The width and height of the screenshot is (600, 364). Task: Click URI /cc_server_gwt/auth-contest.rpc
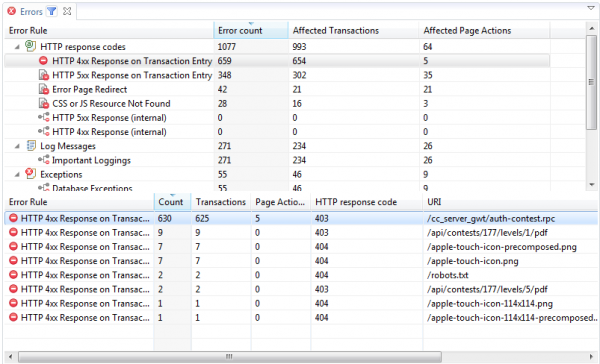click(x=491, y=219)
